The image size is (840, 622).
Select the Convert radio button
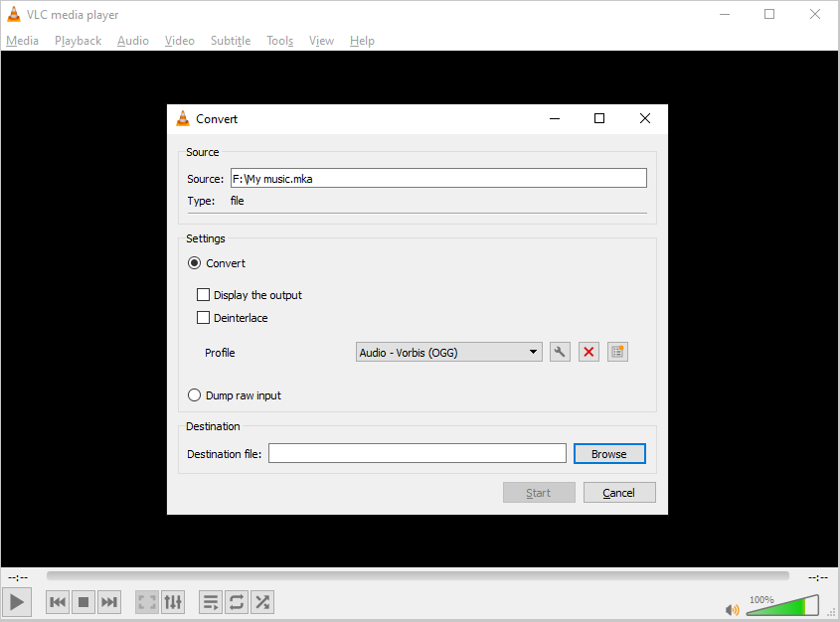coord(195,263)
